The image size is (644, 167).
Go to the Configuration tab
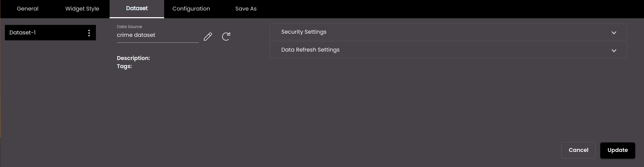[x=191, y=9]
